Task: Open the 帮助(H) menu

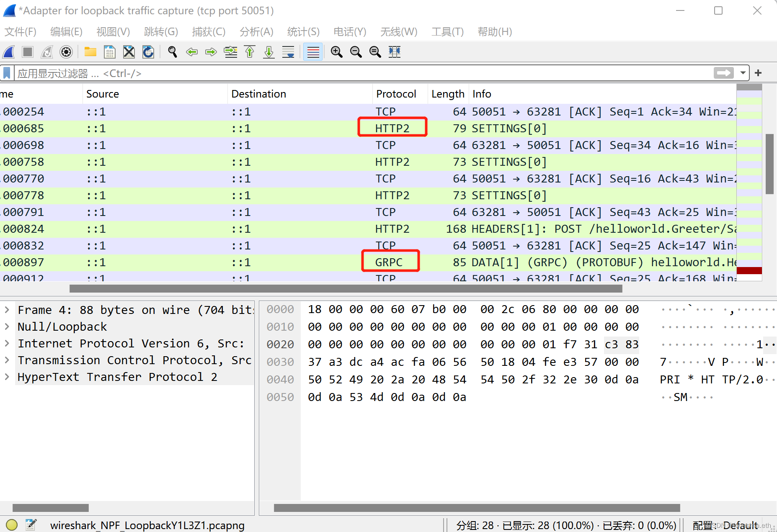Action: tap(495, 32)
